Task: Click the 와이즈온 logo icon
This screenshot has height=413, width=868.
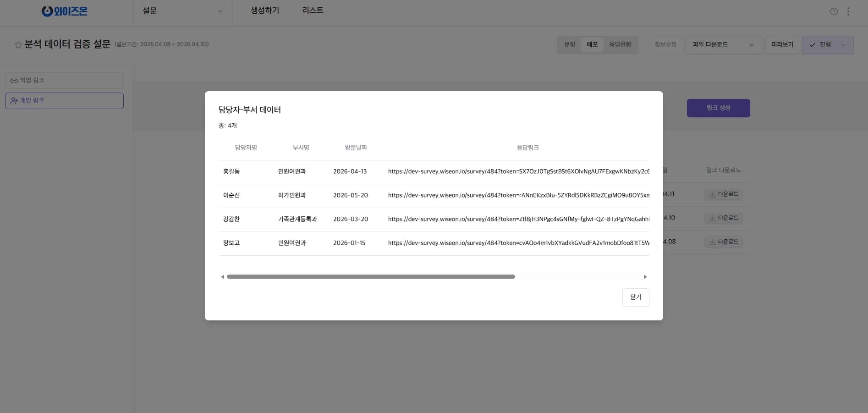Action: (x=47, y=11)
